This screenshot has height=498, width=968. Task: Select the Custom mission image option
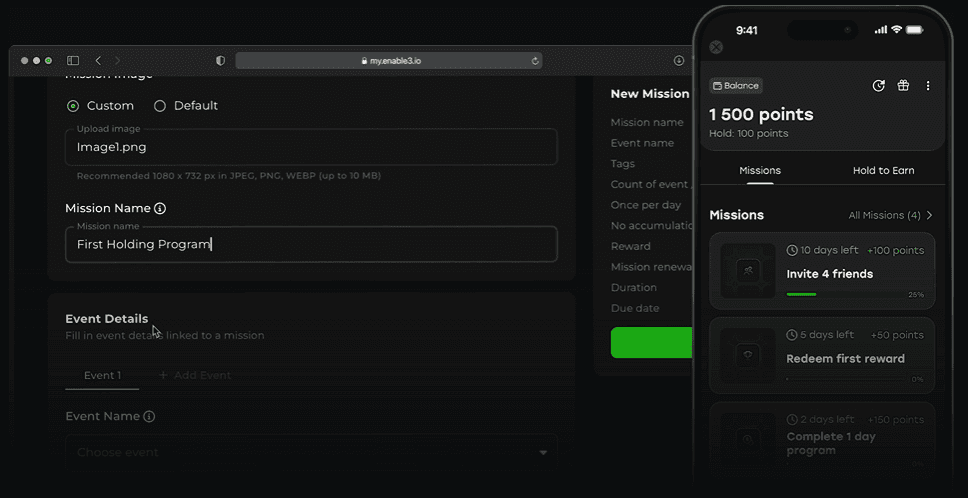tap(100, 106)
